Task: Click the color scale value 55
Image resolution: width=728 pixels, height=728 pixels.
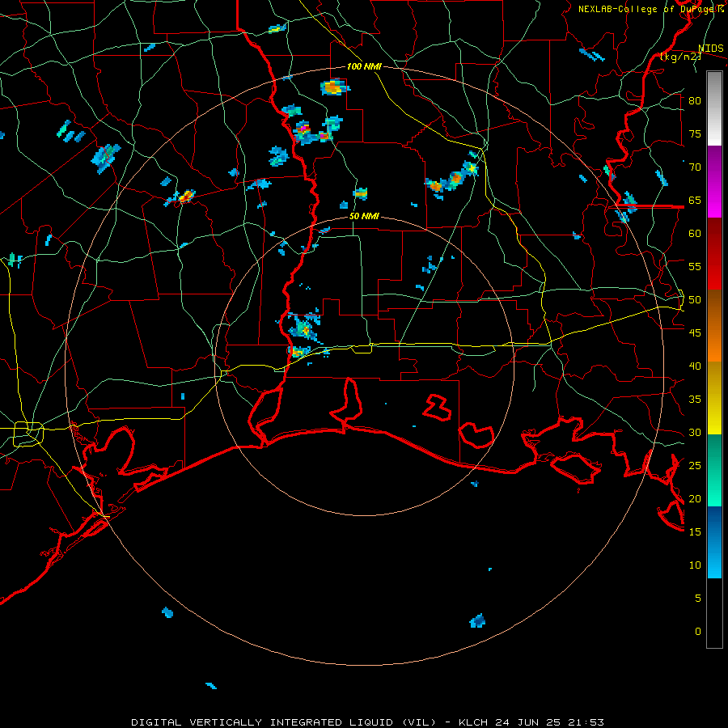Action: click(695, 267)
